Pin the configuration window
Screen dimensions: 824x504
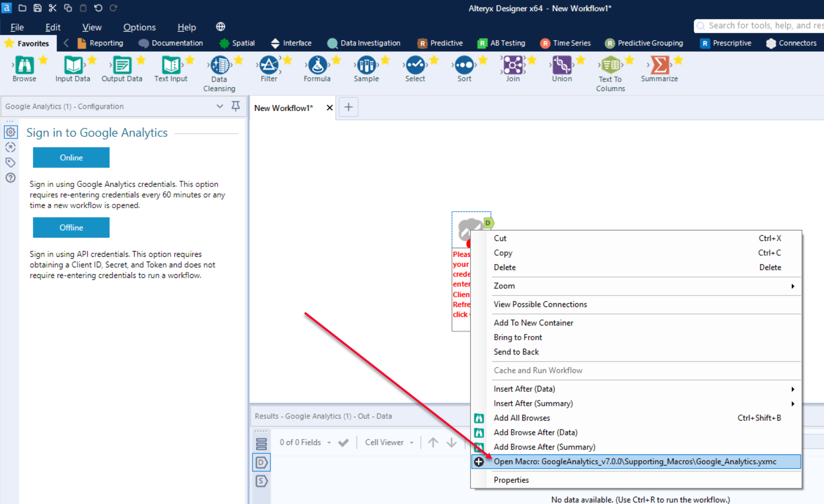click(235, 106)
